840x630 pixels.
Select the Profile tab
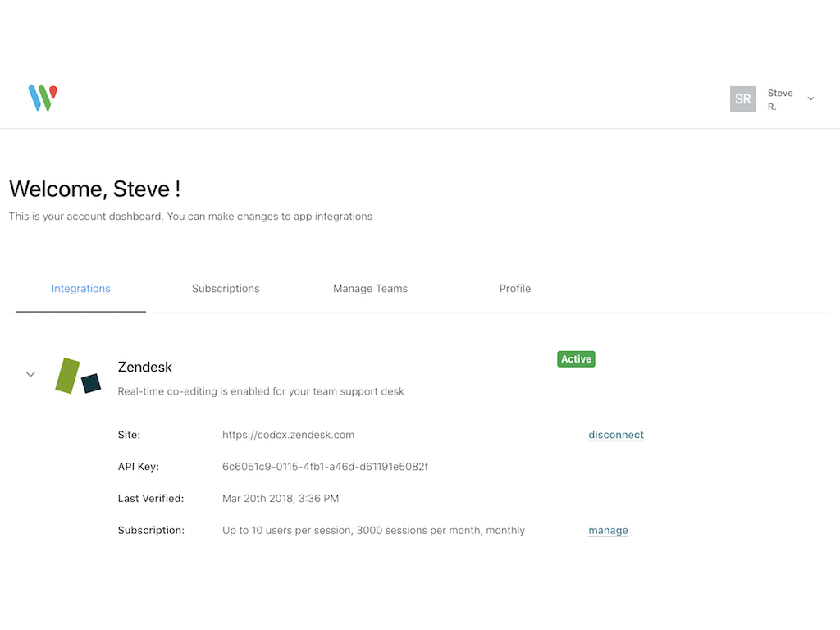click(x=515, y=289)
